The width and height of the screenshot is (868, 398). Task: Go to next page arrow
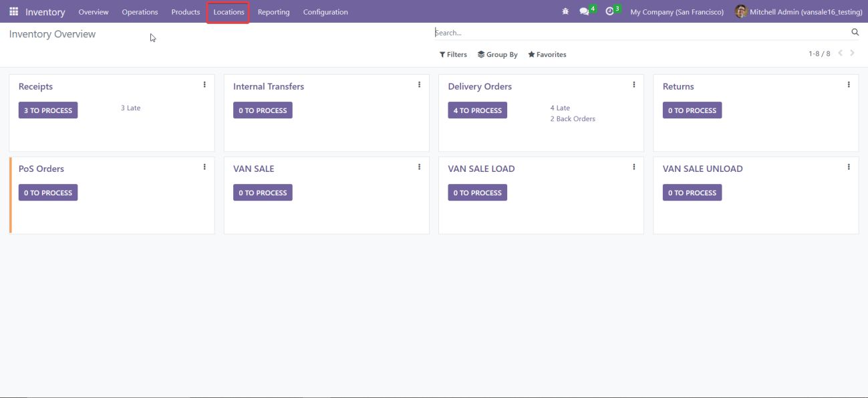pos(852,54)
